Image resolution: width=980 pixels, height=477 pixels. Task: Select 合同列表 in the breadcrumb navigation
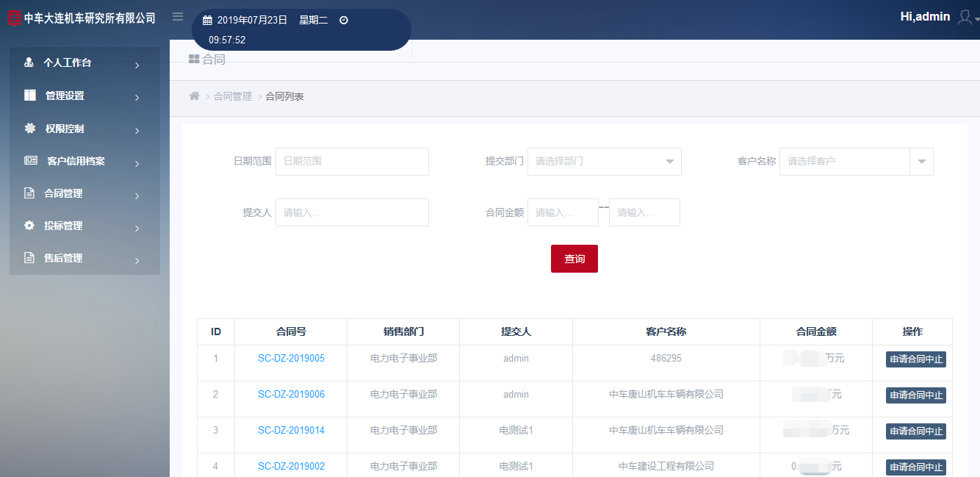pyautogui.click(x=285, y=96)
